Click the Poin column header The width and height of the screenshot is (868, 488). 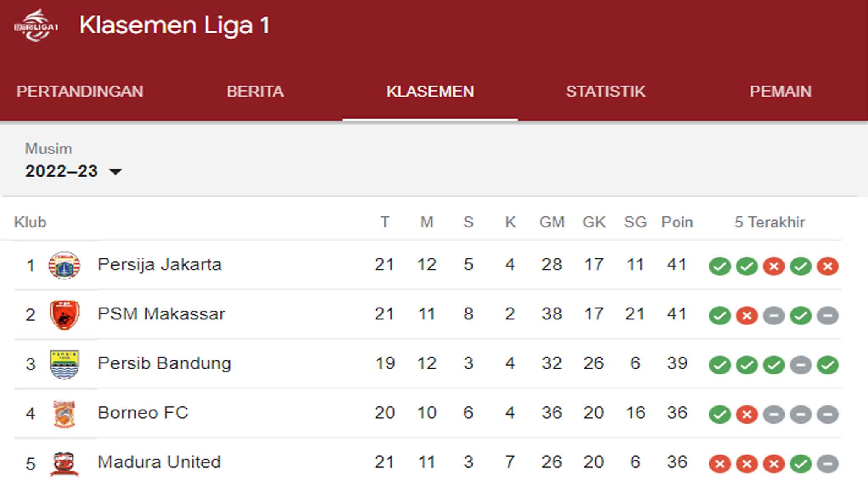[x=677, y=222]
